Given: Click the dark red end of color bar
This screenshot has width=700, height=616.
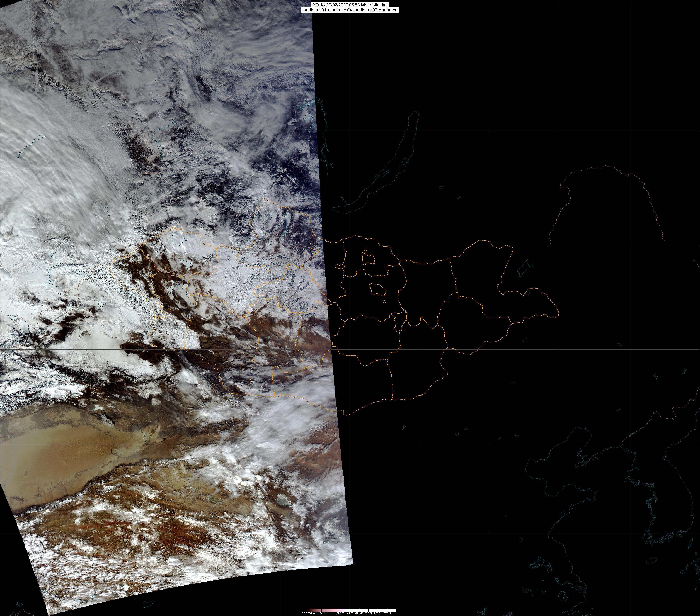Looking at the screenshot, I should (310, 610).
